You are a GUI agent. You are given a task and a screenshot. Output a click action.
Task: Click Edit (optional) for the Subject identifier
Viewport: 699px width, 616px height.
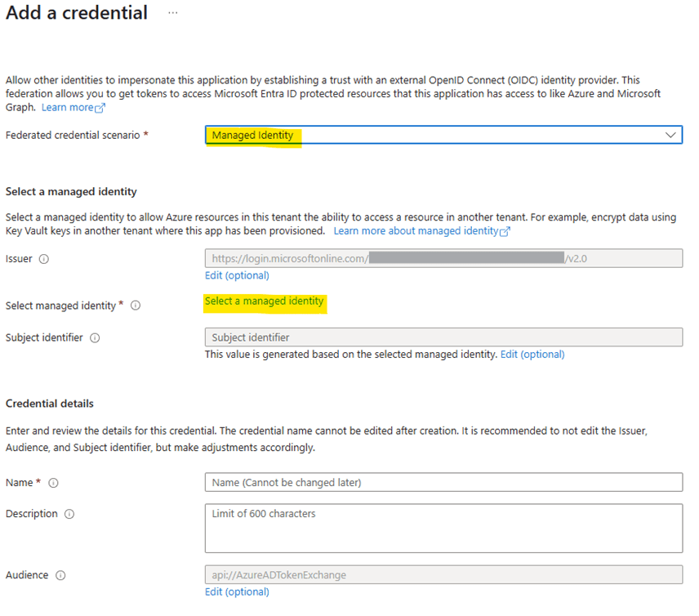pos(532,354)
